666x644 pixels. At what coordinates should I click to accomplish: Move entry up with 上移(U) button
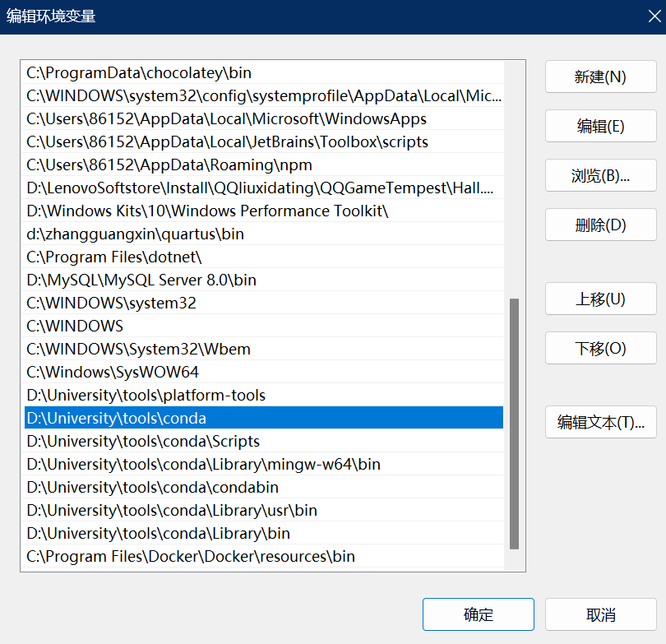click(600, 299)
